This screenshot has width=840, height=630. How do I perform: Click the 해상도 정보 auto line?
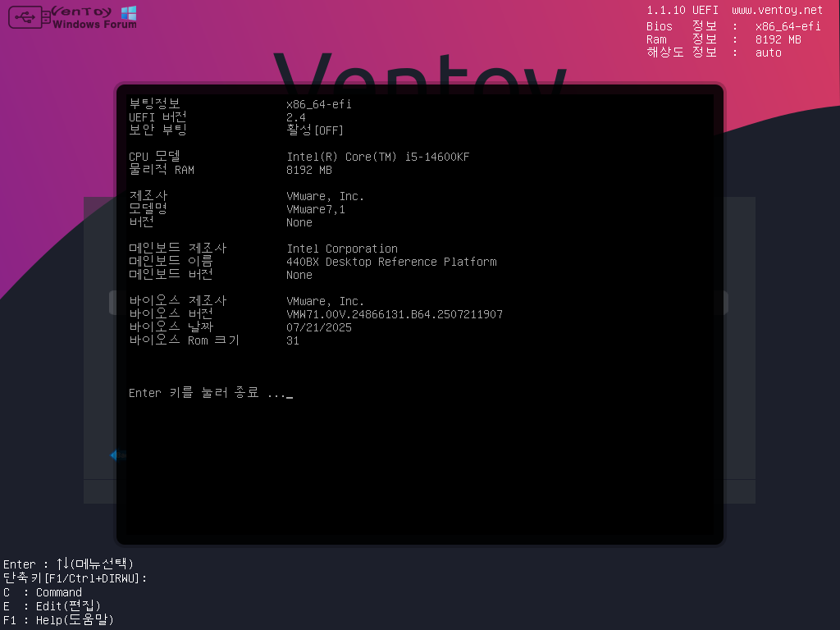click(714, 52)
